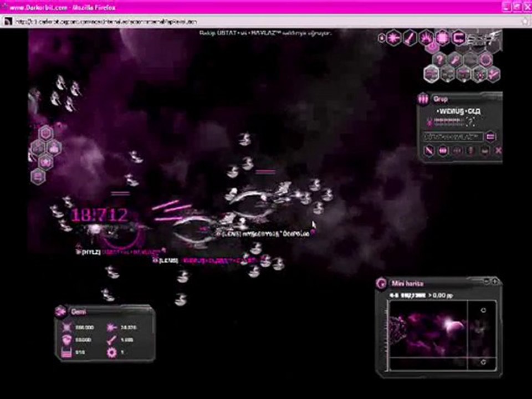Click the Firefox address bar URL

pyautogui.click(x=106, y=22)
